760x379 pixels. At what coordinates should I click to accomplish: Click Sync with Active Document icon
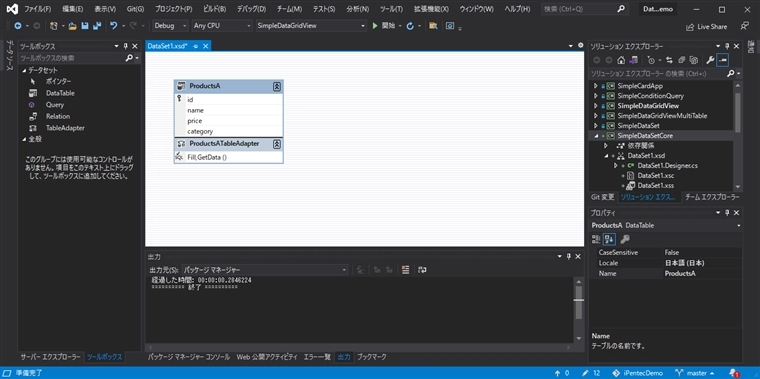(670, 60)
